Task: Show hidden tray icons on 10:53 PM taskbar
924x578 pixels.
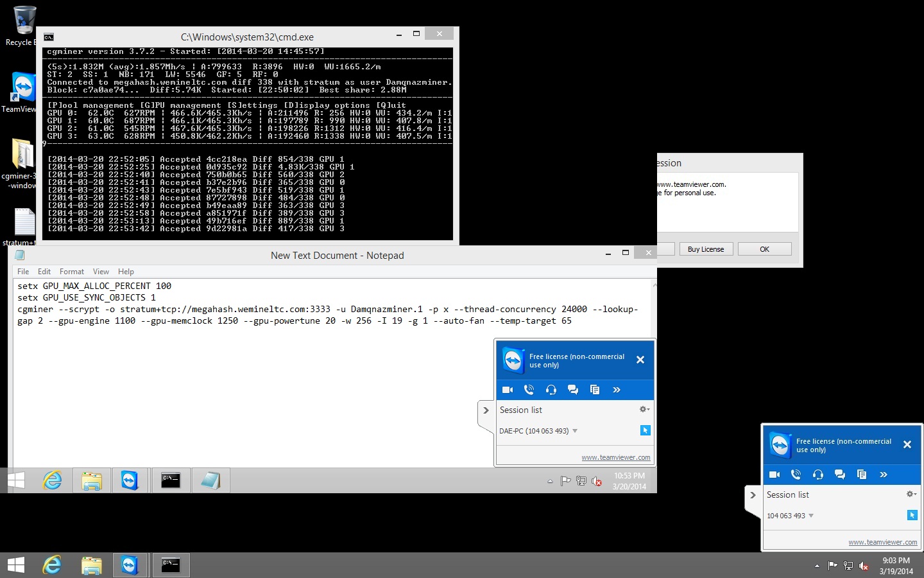Action: (550, 481)
